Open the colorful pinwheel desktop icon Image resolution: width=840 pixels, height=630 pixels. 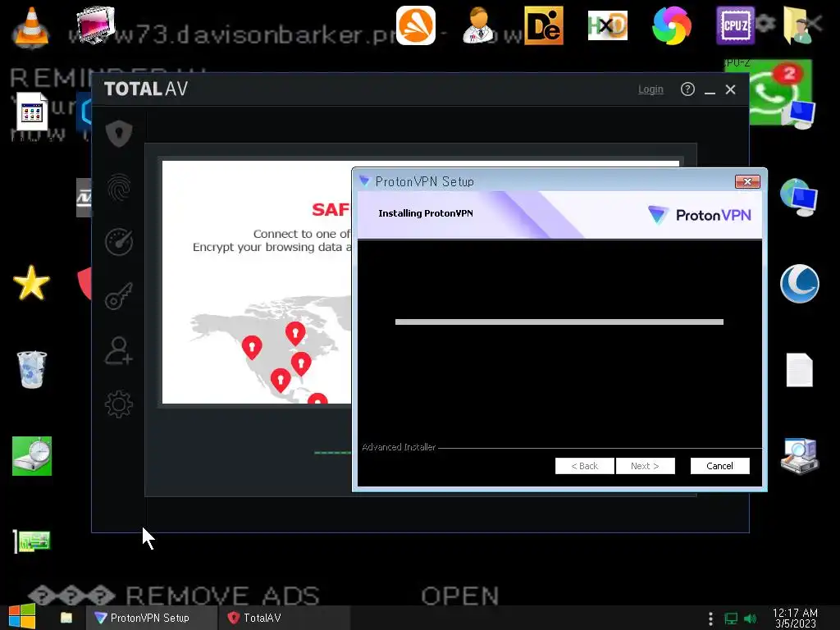tap(672, 25)
